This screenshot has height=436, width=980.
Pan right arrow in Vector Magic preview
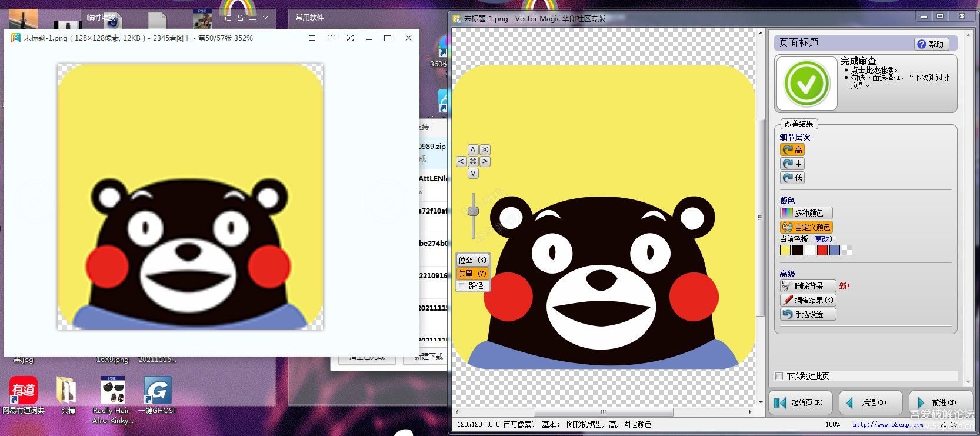tap(485, 161)
